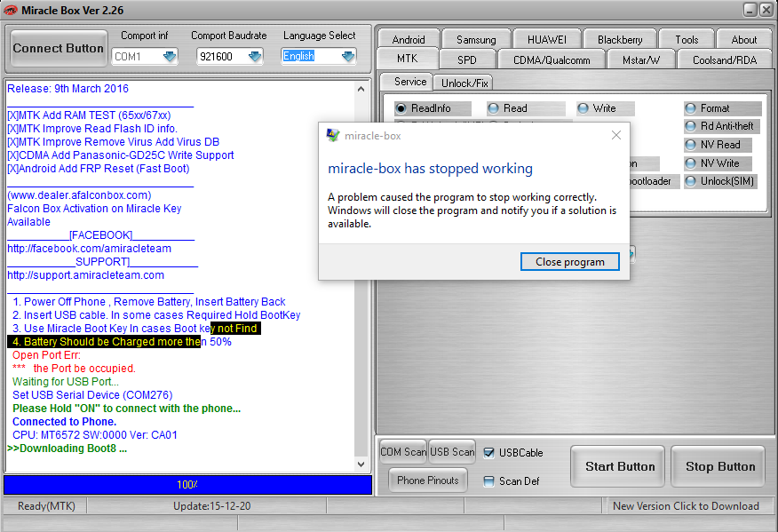Screen dimensions: 778x532
Task: Switch to the Samsung tab
Action: [x=476, y=39]
